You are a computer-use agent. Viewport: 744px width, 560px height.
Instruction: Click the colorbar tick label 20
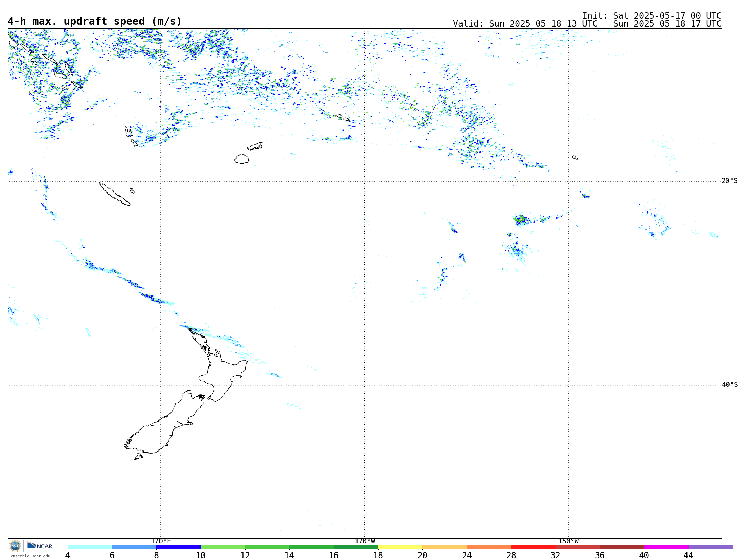pyautogui.click(x=423, y=555)
